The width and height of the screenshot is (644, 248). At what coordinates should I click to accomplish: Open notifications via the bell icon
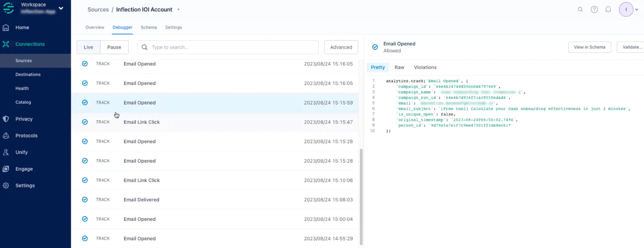pos(608,9)
